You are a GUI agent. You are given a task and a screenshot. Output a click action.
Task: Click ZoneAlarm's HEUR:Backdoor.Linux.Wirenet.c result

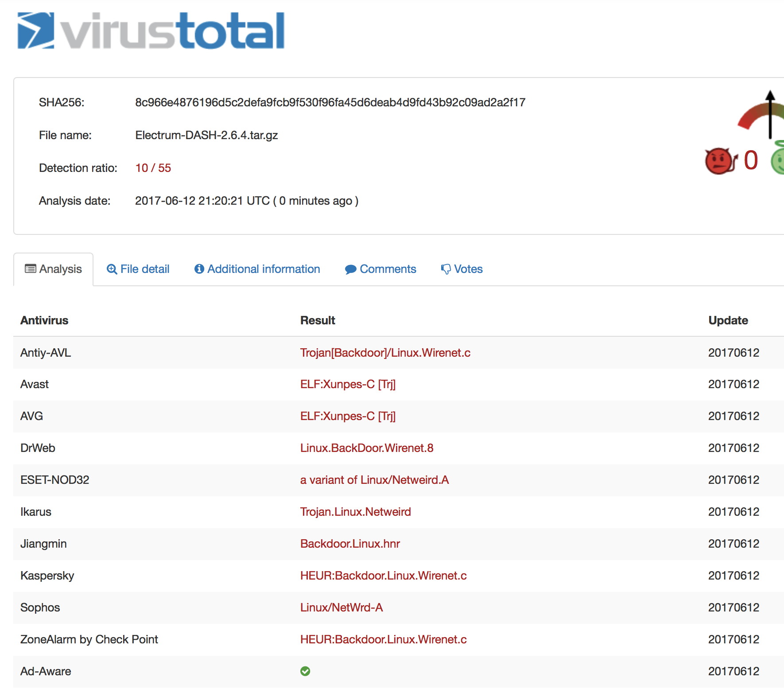click(x=384, y=639)
